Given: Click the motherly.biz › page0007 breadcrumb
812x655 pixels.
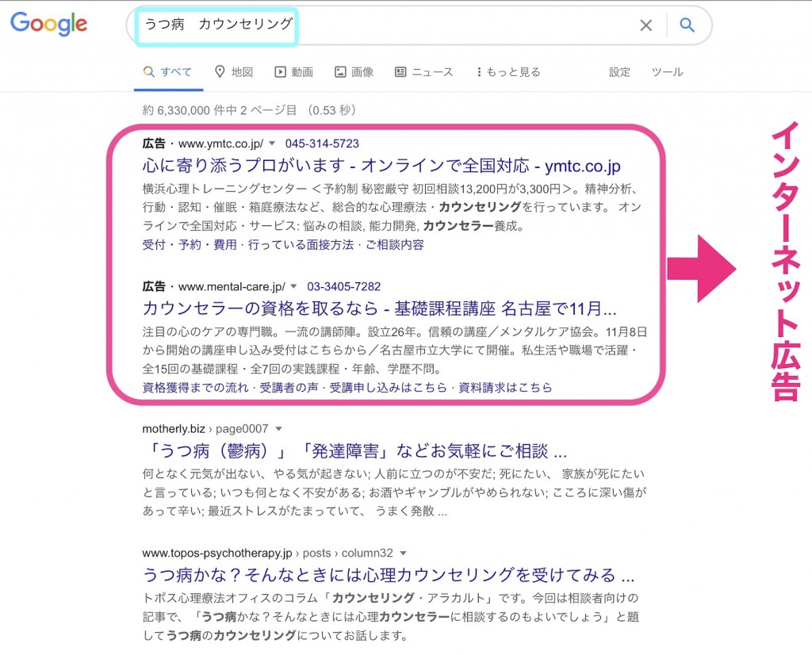Looking at the screenshot, I should point(205,429).
